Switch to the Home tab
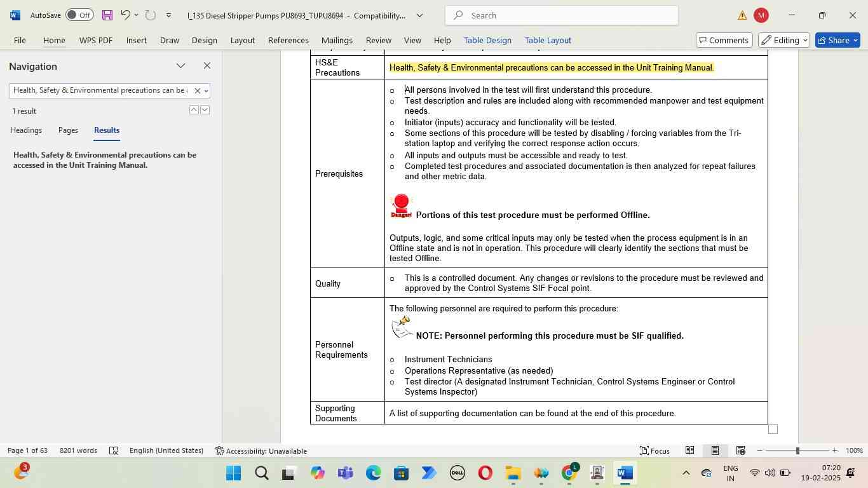868x488 pixels. click(54, 40)
